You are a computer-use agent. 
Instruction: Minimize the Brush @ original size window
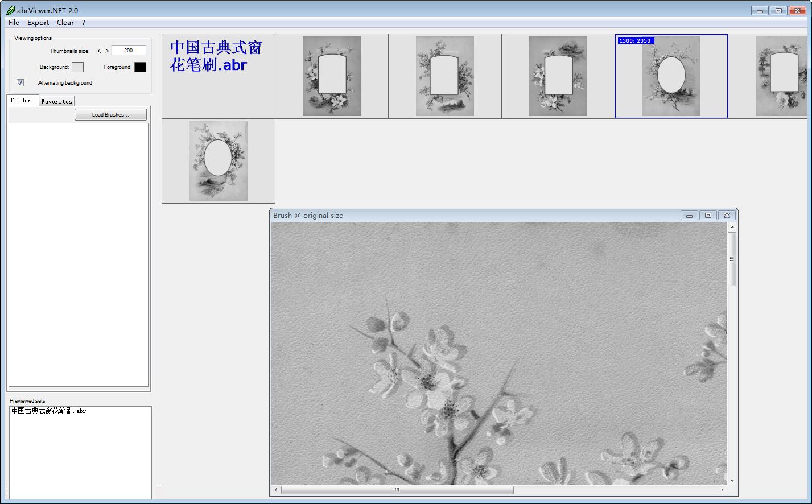689,216
